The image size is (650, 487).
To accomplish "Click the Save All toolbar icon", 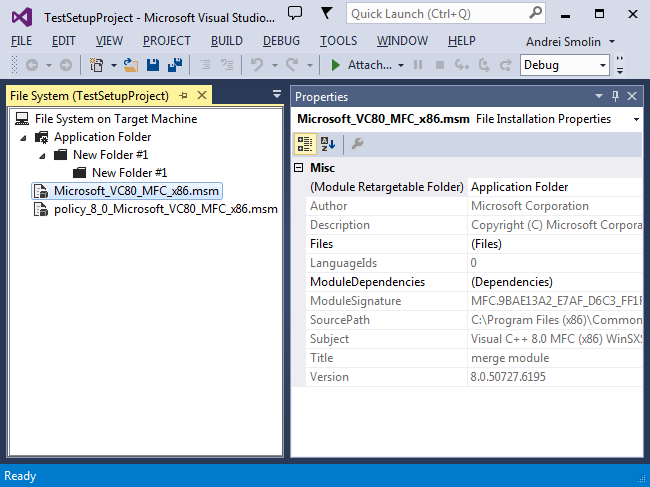I will [x=175, y=65].
